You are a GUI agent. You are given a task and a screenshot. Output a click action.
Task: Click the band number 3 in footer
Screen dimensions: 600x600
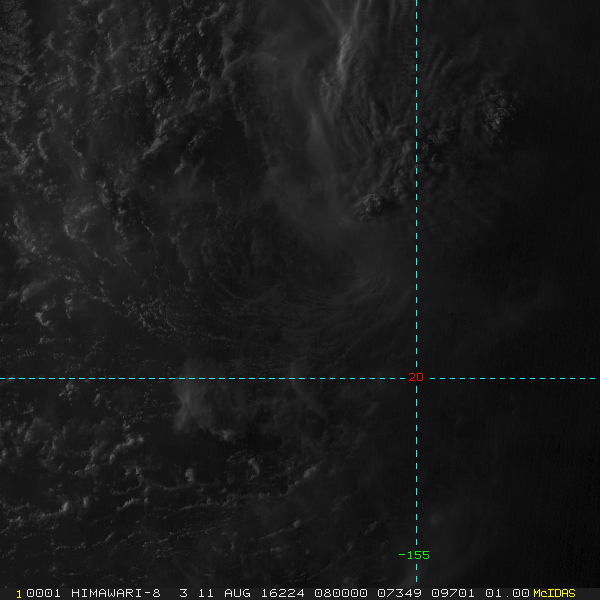pos(183,593)
